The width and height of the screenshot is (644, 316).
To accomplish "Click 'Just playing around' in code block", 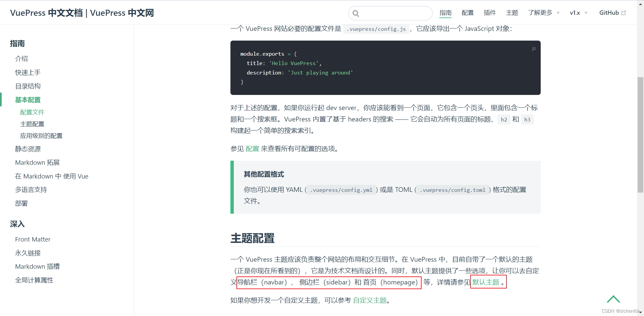I will click(320, 73).
